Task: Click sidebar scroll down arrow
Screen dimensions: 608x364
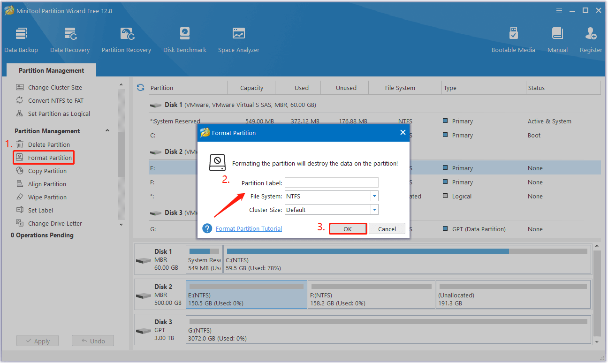Action: (x=122, y=225)
